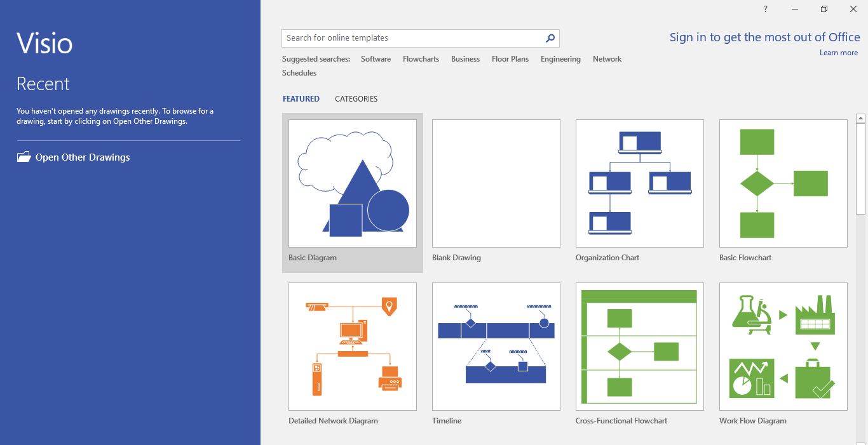
Task: Open the Learn more link
Action: click(838, 53)
